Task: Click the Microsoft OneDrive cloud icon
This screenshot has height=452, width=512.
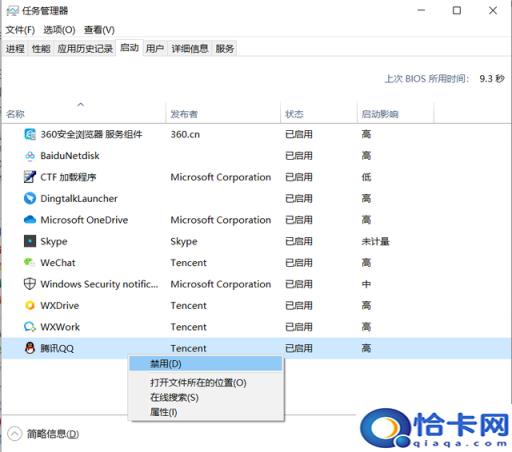Action: point(30,220)
